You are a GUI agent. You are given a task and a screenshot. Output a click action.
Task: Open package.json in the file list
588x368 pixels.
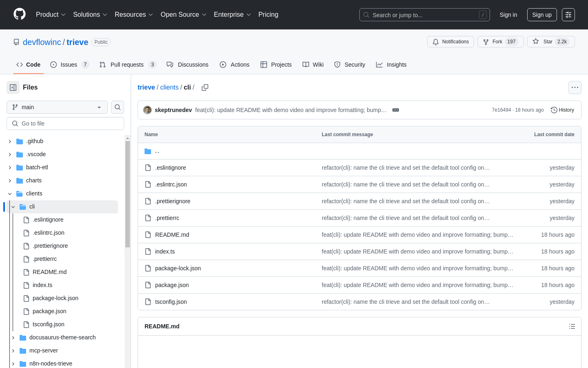172,285
